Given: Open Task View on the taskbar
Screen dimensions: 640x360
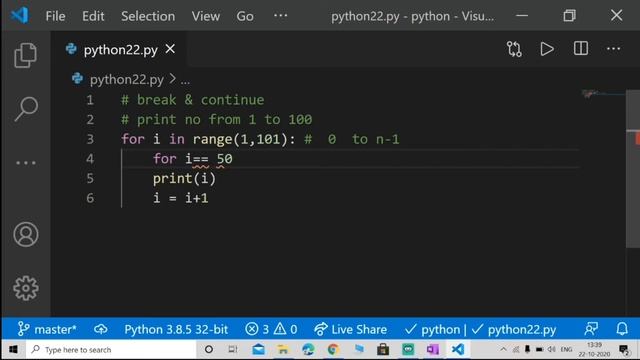Looking at the screenshot, I should click(x=233, y=349).
